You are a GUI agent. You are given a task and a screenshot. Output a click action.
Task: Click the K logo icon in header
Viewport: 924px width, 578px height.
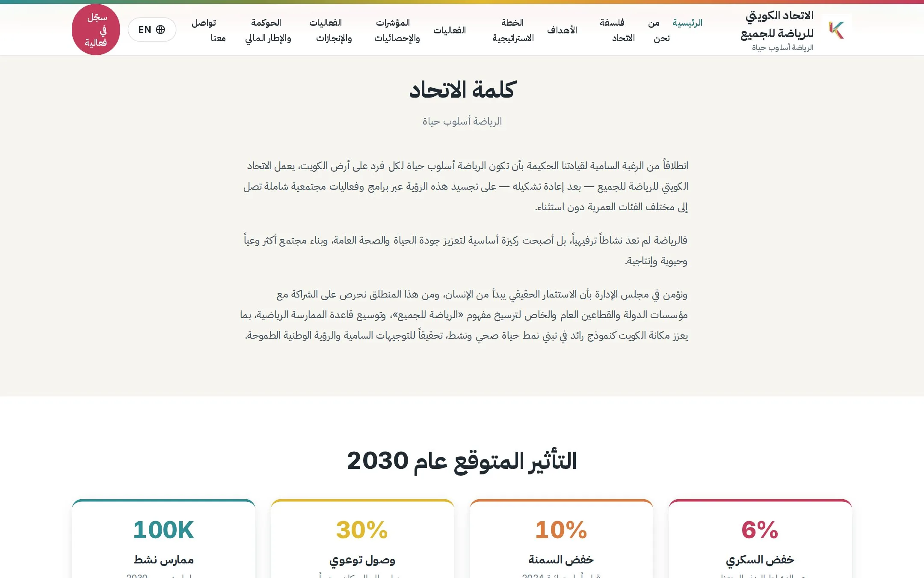[x=837, y=30]
